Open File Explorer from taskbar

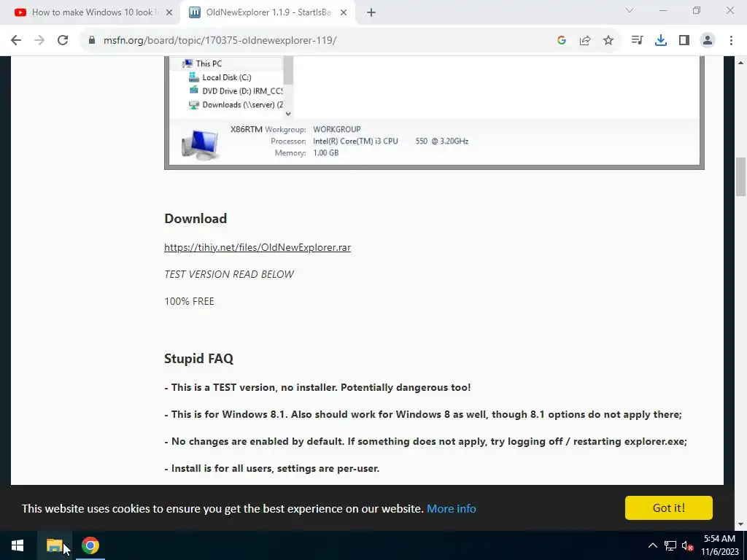pyautogui.click(x=54, y=545)
